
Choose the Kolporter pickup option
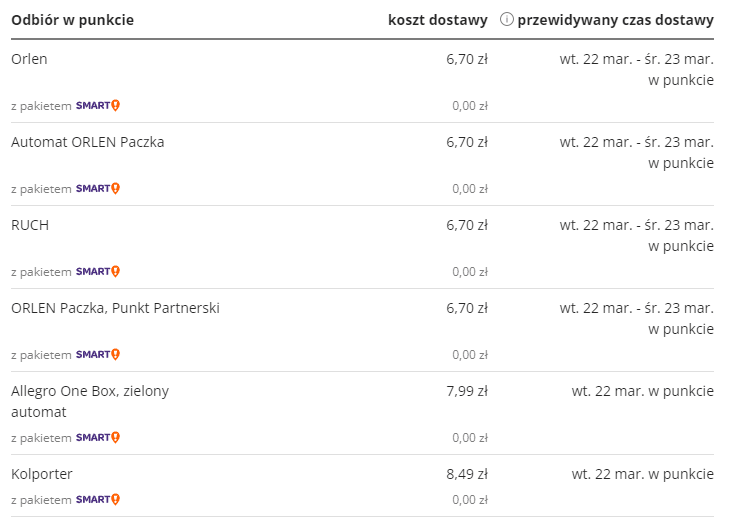click(x=42, y=474)
